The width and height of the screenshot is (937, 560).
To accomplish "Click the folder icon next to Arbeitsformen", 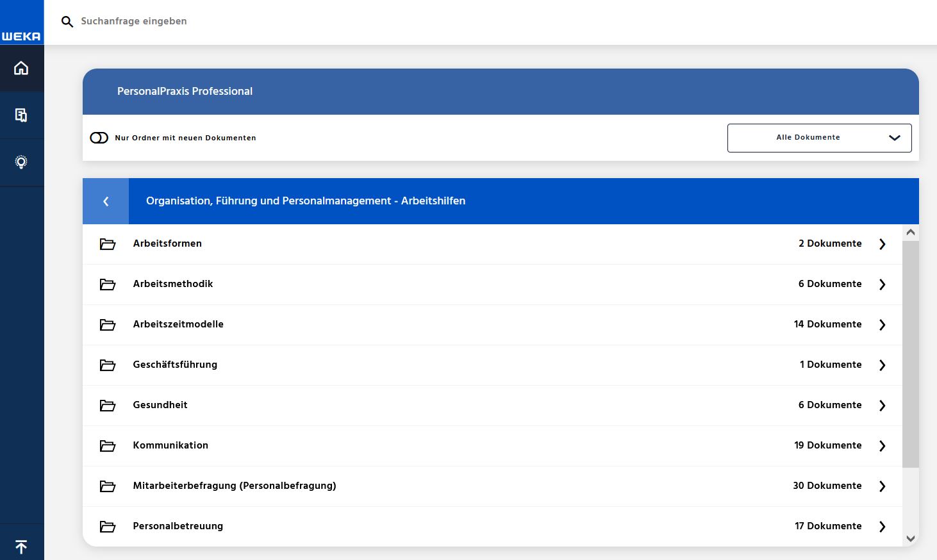I will (x=108, y=244).
